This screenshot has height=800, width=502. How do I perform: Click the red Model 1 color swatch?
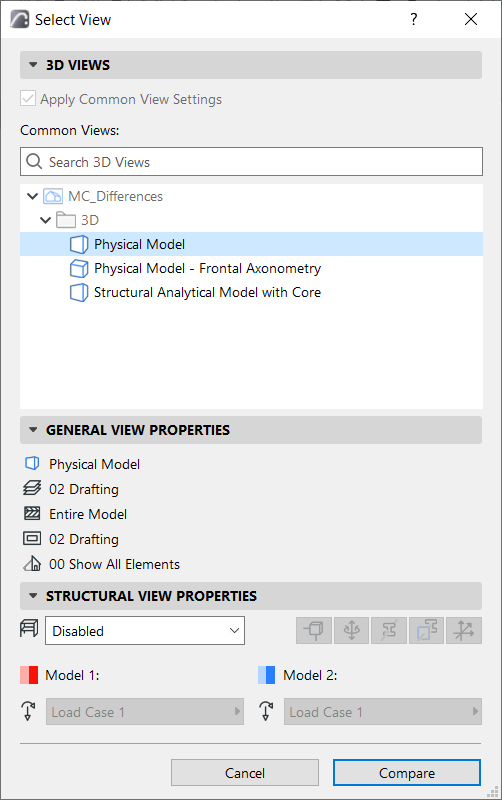(x=29, y=675)
